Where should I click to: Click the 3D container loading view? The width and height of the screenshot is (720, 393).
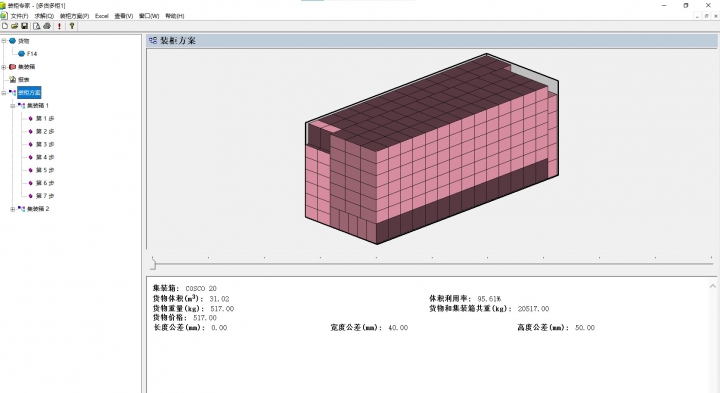pos(432,149)
